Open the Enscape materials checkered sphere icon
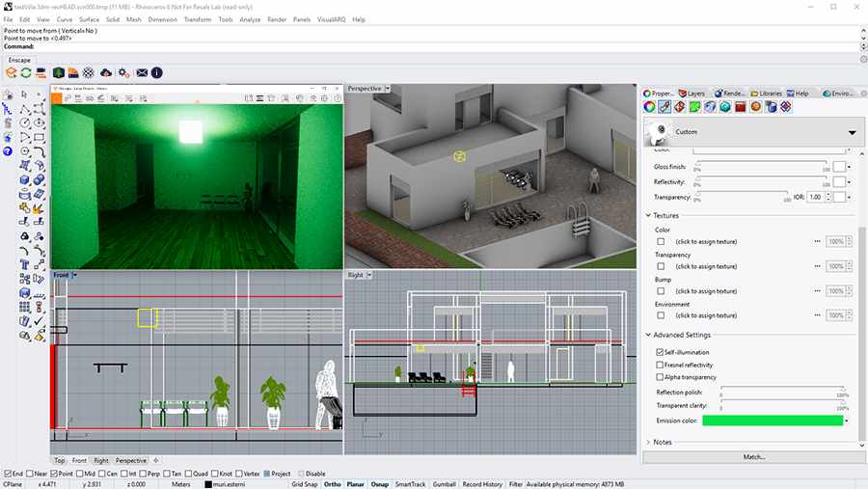Viewport: 868px width, 489px height. click(88, 72)
